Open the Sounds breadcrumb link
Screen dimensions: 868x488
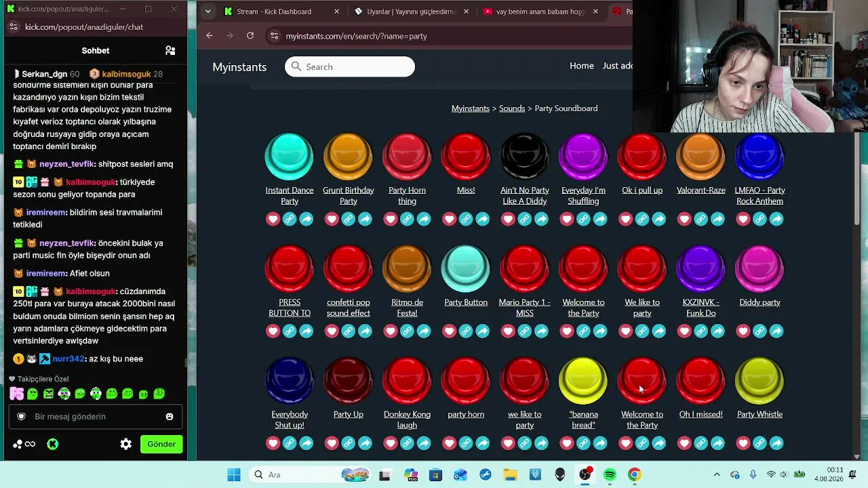(512, 108)
